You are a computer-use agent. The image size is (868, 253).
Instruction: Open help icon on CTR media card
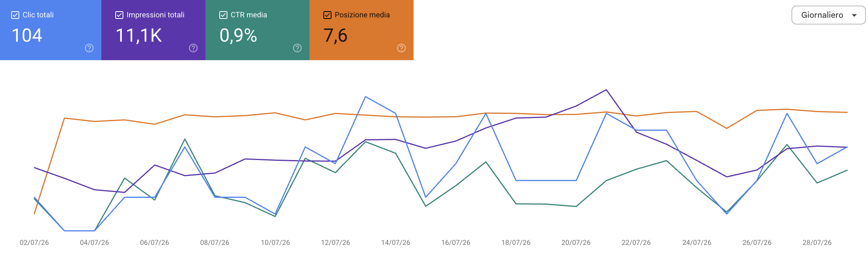[x=297, y=48]
